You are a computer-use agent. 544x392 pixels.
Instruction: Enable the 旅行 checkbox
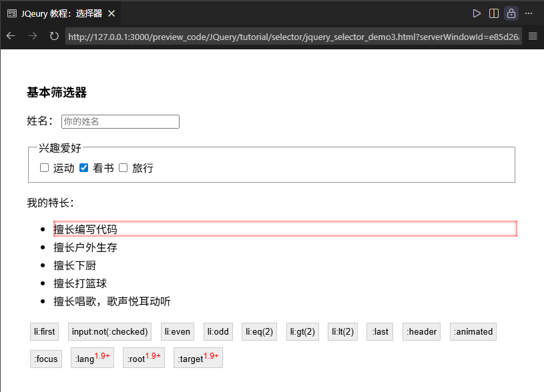(123, 168)
